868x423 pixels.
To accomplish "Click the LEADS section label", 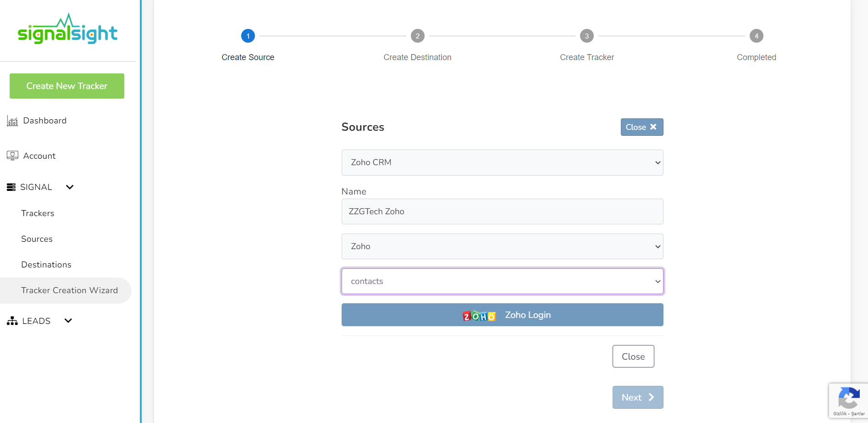I will coord(36,321).
